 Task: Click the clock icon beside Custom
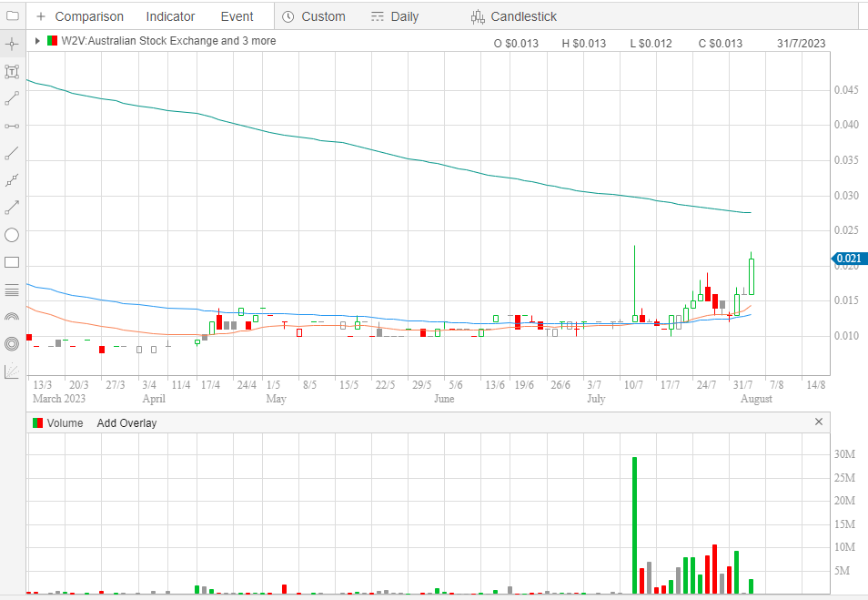[288, 16]
